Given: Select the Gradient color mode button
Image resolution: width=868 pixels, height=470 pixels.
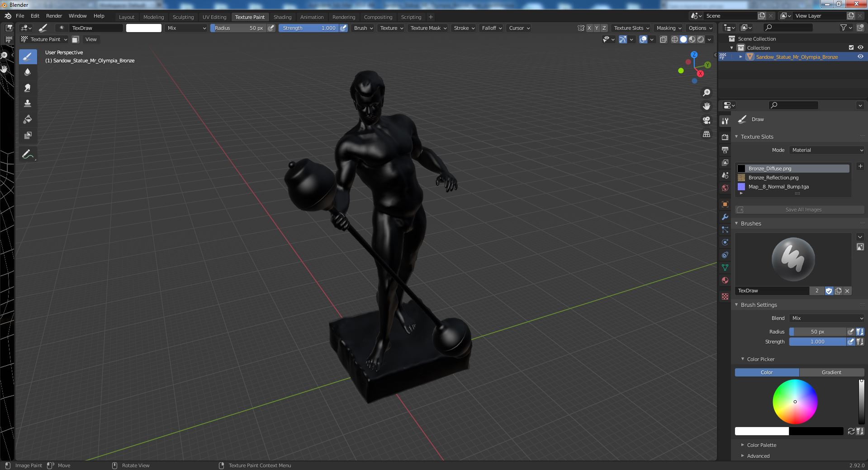Looking at the screenshot, I should 831,372.
